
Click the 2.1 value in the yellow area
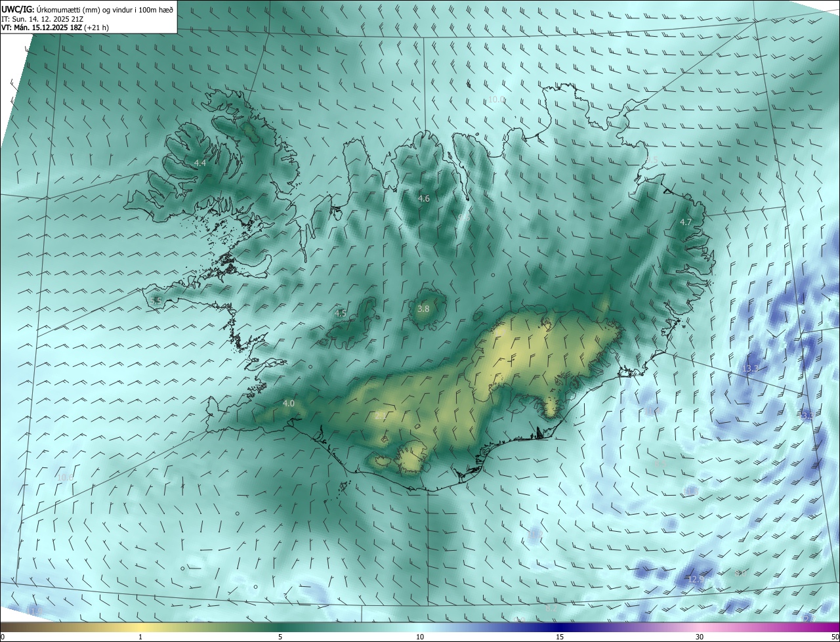pyautogui.click(x=380, y=415)
